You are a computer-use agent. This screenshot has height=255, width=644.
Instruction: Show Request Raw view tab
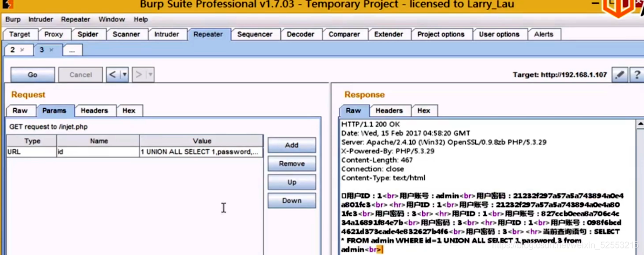pyautogui.click(x=20, y=110)
